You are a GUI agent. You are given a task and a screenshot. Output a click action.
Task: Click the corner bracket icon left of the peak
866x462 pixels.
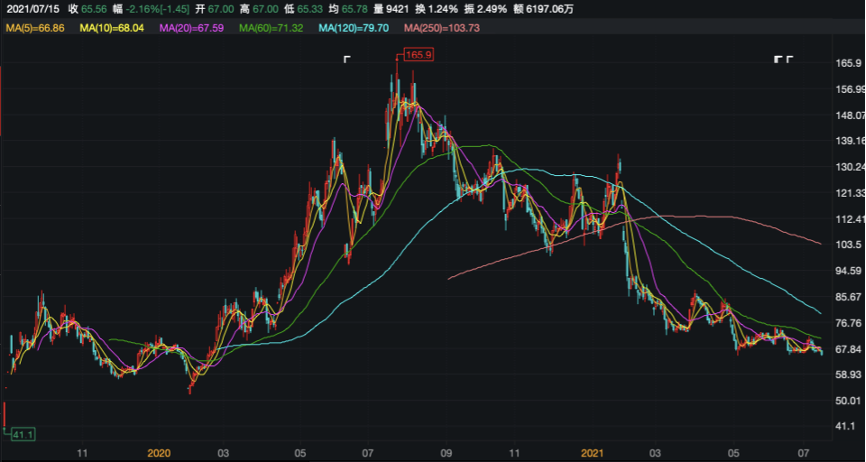[347, 59]
